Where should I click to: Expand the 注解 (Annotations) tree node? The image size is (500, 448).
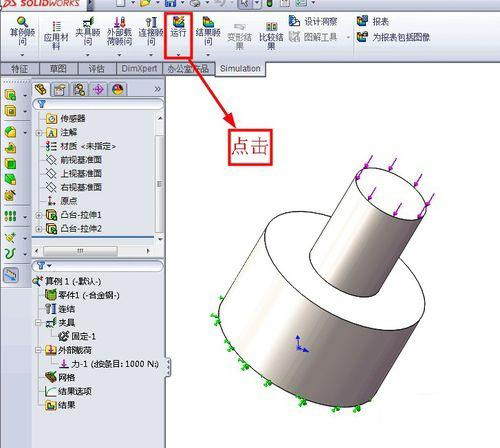(39, 133)
